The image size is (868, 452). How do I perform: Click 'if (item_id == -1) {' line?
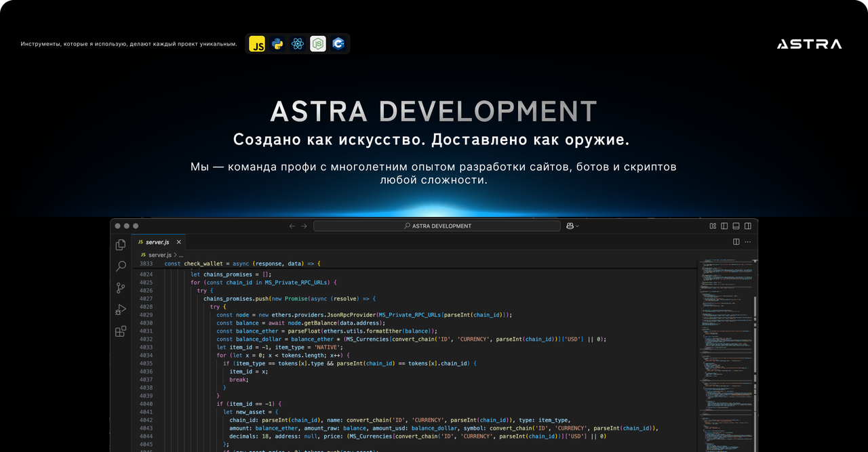(249, 404)
